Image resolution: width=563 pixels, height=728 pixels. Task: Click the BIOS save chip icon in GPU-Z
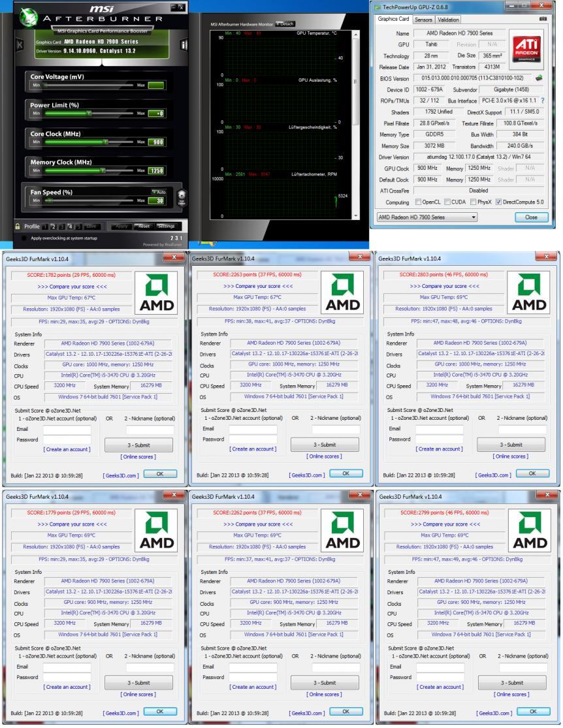(539, 78)
